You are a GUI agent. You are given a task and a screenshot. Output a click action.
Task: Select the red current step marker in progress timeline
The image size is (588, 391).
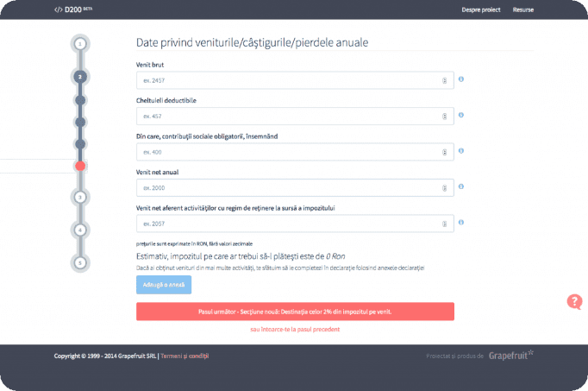pos(80,166)
